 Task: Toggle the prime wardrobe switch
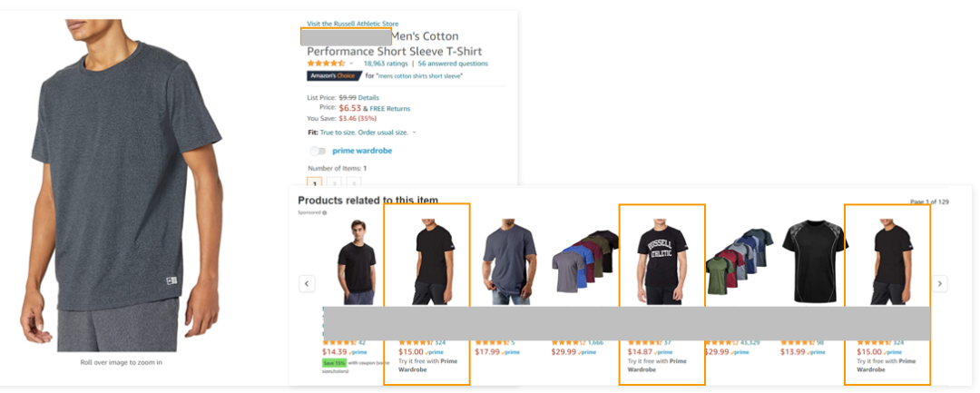tap(318, 151)
